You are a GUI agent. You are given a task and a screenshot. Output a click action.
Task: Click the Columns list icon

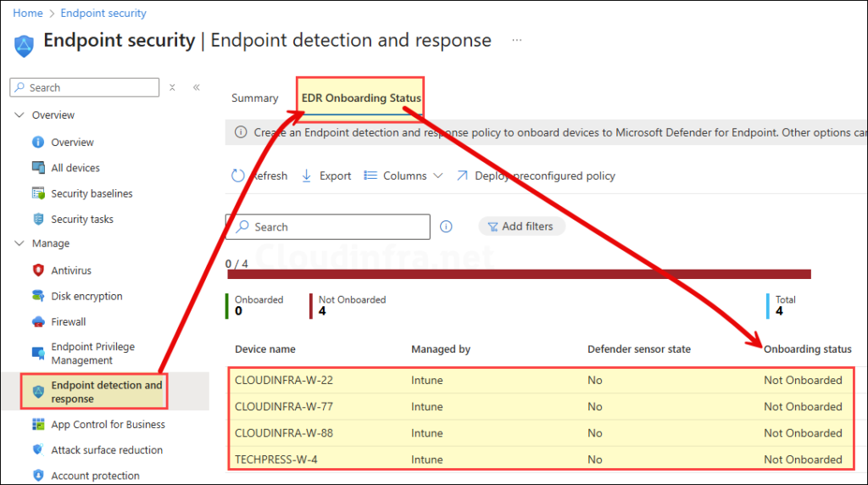point(370,176)
